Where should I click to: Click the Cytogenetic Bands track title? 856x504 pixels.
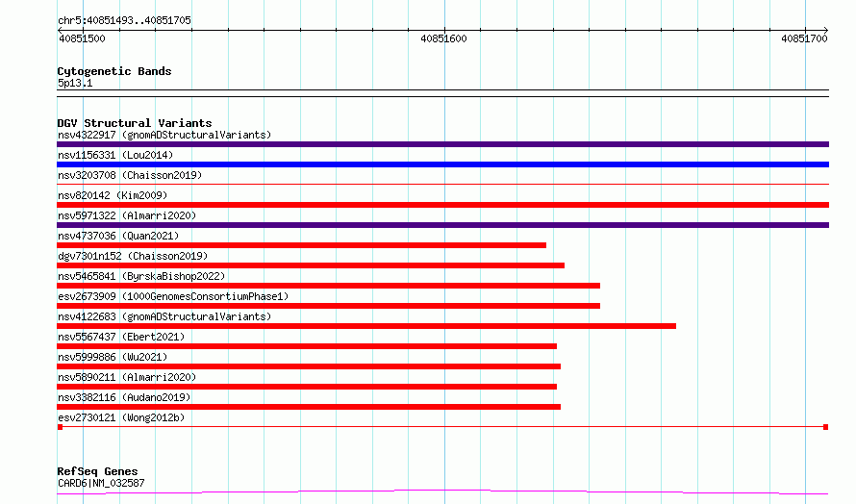(114, 71)
